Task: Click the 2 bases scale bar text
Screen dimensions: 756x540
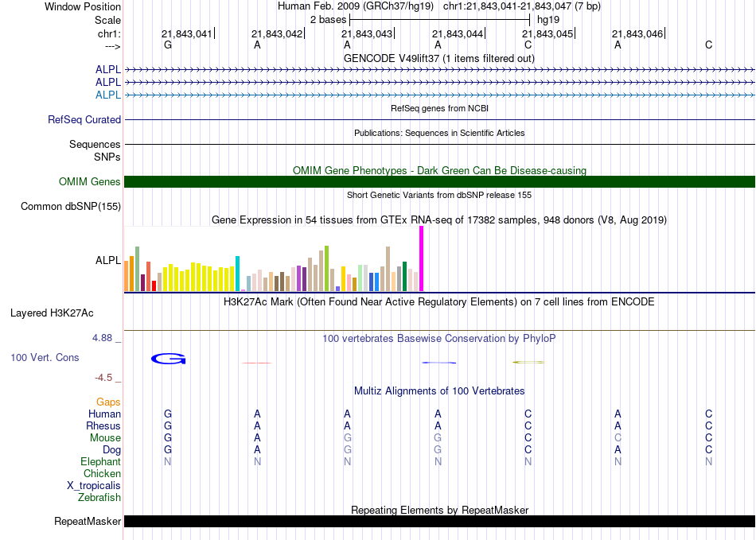Action: pos(328,20)
